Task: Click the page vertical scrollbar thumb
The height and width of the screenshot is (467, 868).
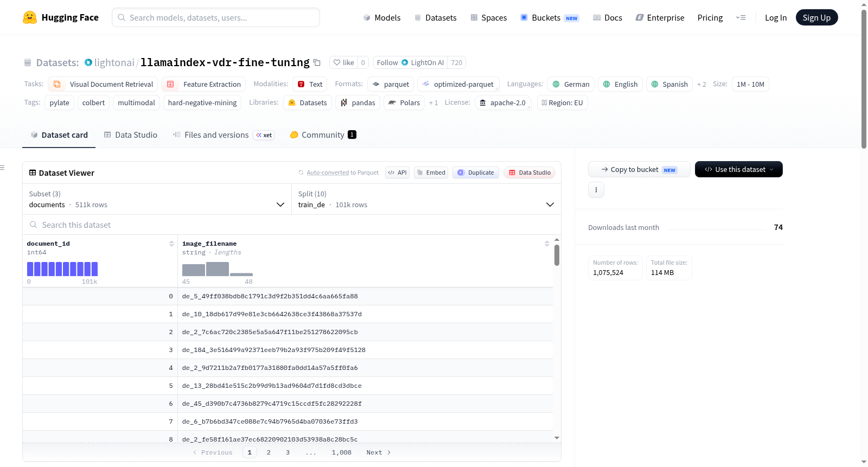Action: (864, 79)
